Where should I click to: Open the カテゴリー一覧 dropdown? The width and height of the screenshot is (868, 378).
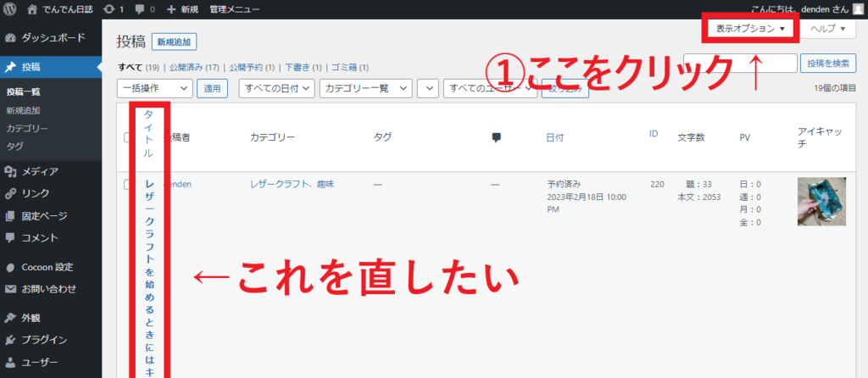tap(366, 88)
